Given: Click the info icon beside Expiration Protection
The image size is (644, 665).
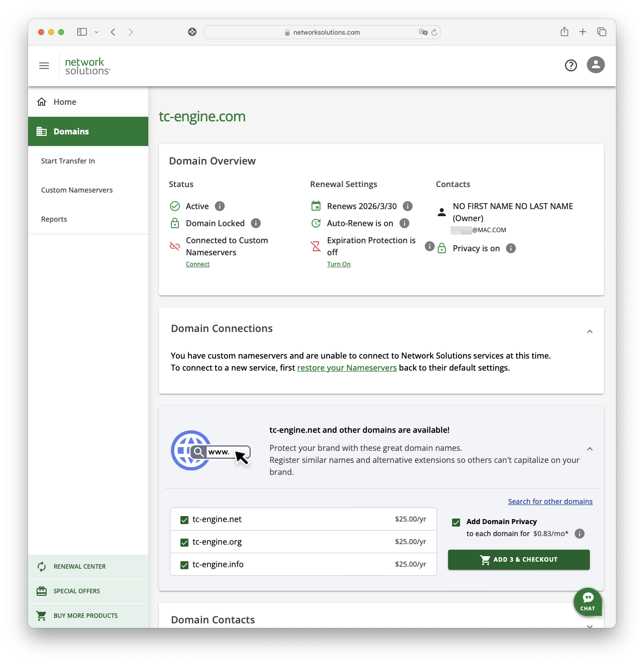Looking at the screenshot, I should coord(430,246).
